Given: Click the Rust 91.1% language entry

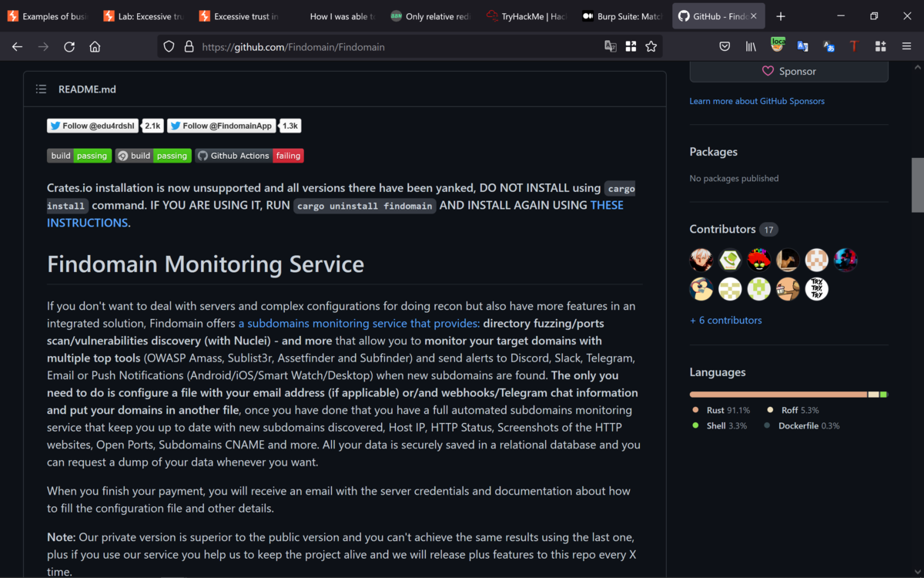Looking at the screenshot, I should click(x=721, y=410).
